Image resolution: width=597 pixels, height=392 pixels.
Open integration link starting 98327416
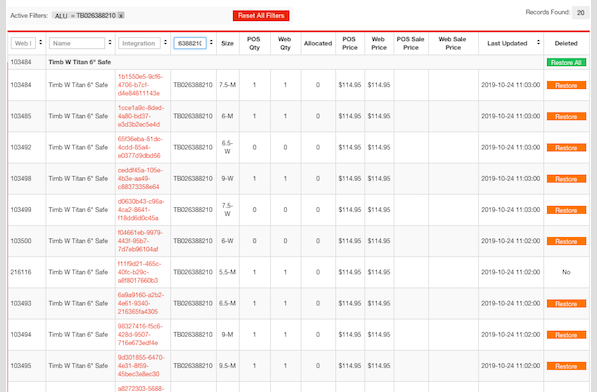pos(140,335)
